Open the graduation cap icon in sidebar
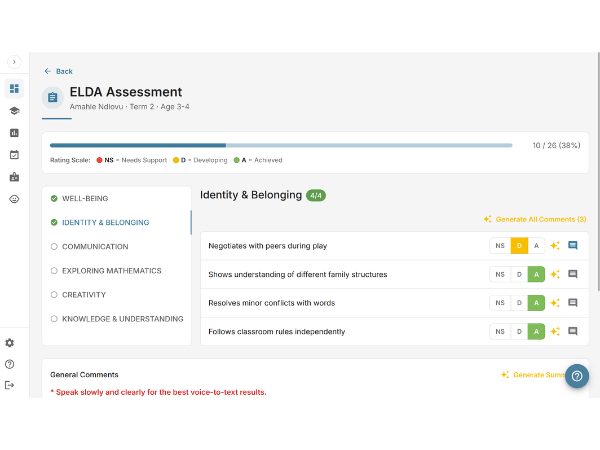This screenshot has width=600, height=450. (x=14, y=111)
